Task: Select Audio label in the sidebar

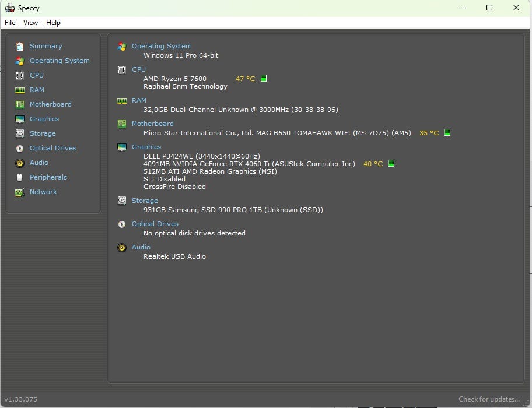Action: click(39, 163)
